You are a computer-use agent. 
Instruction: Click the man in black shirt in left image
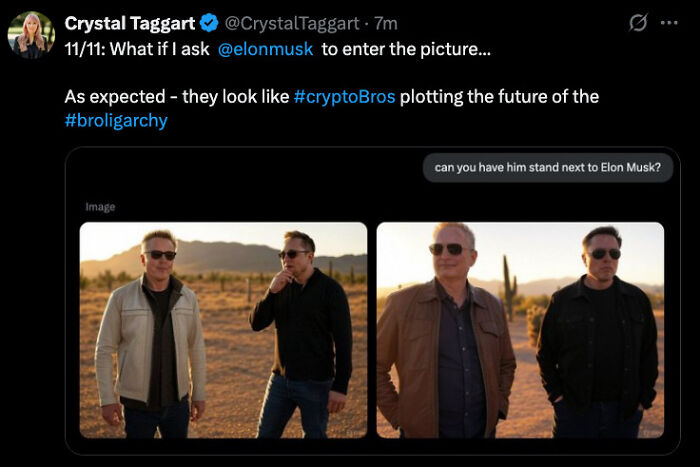click(299, 330)
